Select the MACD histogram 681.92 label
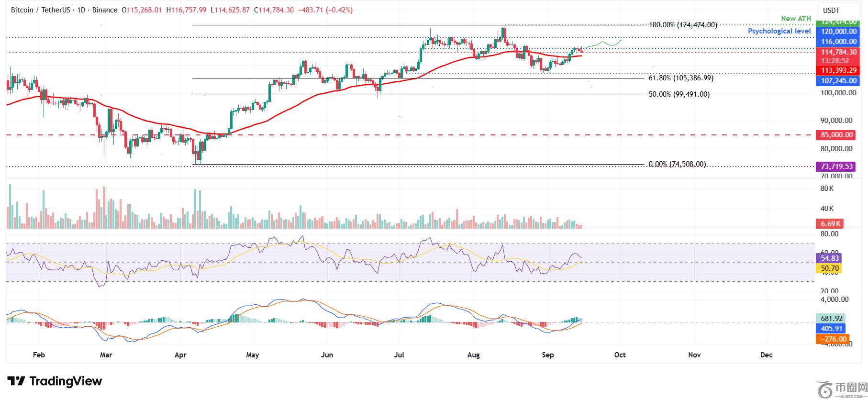Image resolution: width=868 pixels, height=399 pixels. coord(830,319)
